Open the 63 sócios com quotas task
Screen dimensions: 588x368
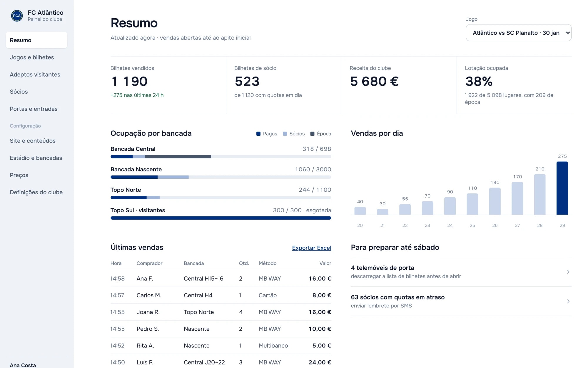(x=461, y=301)
